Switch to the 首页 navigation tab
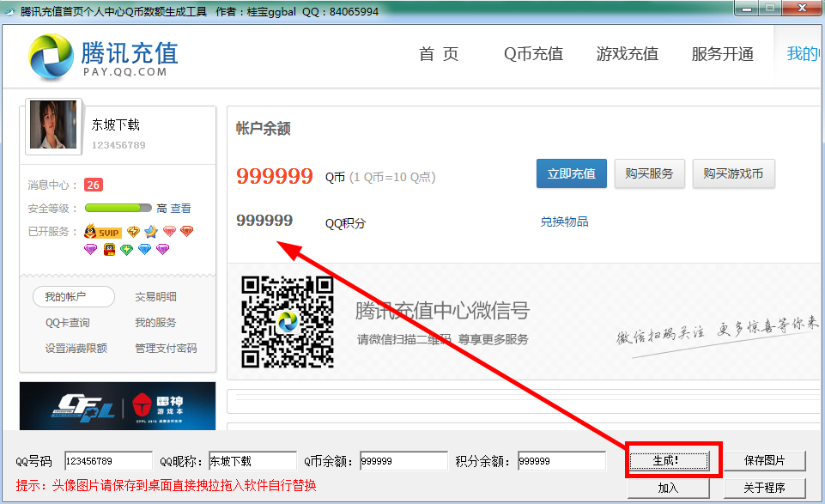Viewport: 825px width, 504px height. (x=438, y=54)
